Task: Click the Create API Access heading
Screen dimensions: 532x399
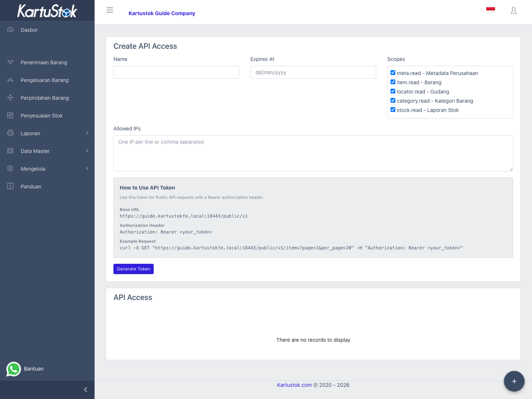Action: tap(145, 46)
